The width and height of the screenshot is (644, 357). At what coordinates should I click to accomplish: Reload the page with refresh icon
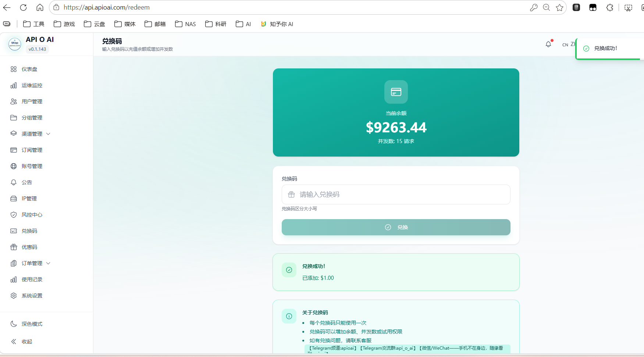23,7
